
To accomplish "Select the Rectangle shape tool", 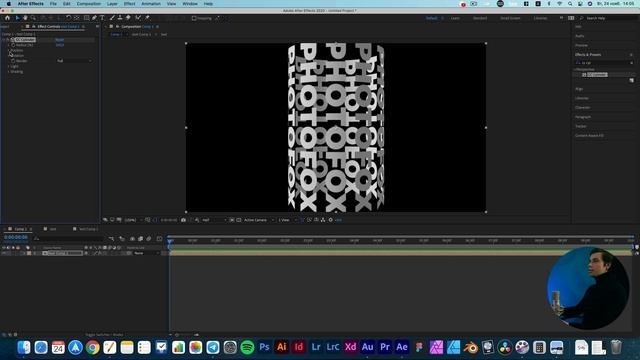I will (x=87, y=18).
